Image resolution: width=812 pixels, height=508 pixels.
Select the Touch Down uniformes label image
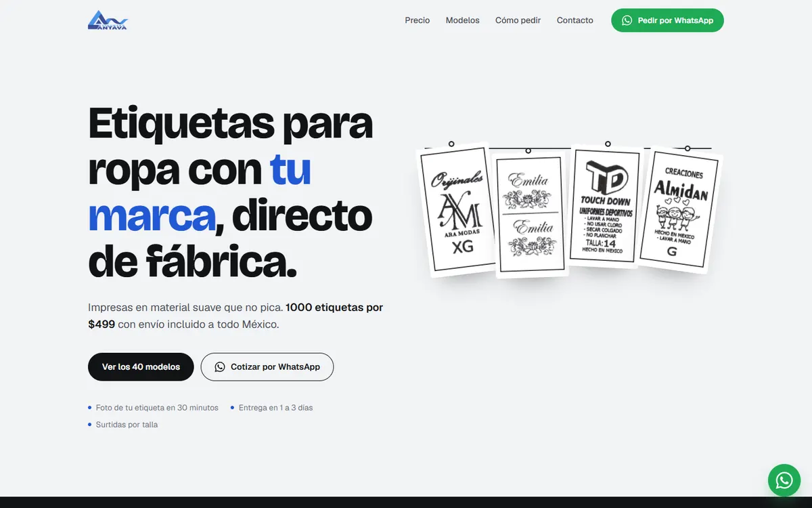606,205
